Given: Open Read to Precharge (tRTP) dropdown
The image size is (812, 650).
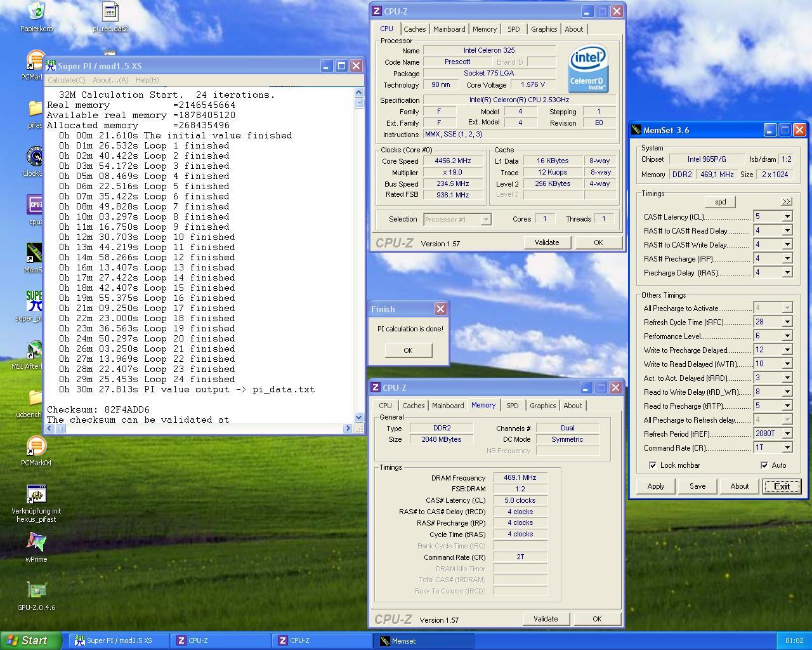Looking at the screenshot, I should (787, 406).
